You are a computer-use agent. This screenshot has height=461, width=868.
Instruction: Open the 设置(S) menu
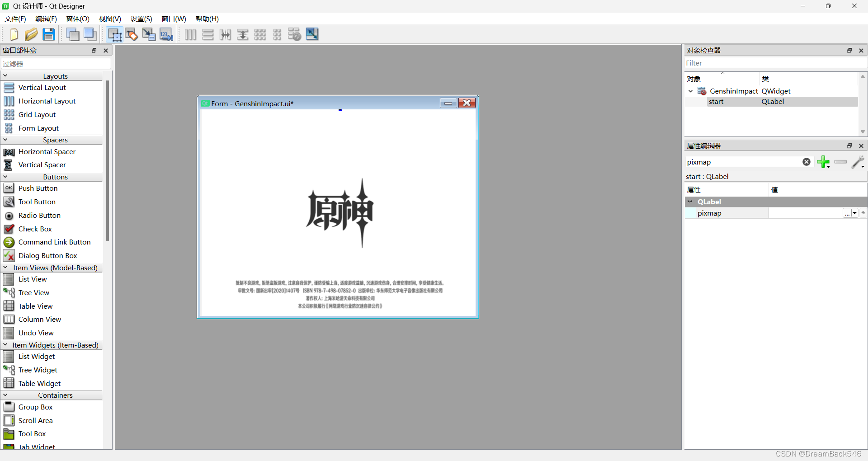tap(142, 19)
